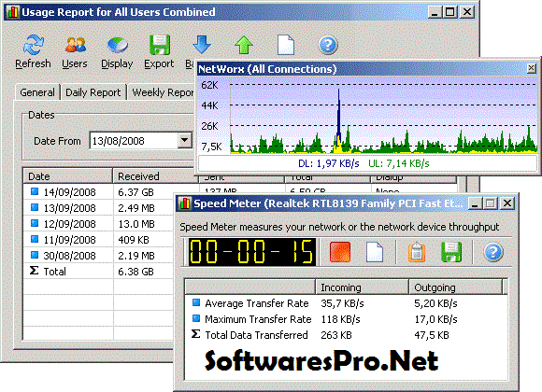This screenshot has height=392, width=542.
Task: Click the 118 KB/s incoming value
Action: pos(340,319)
